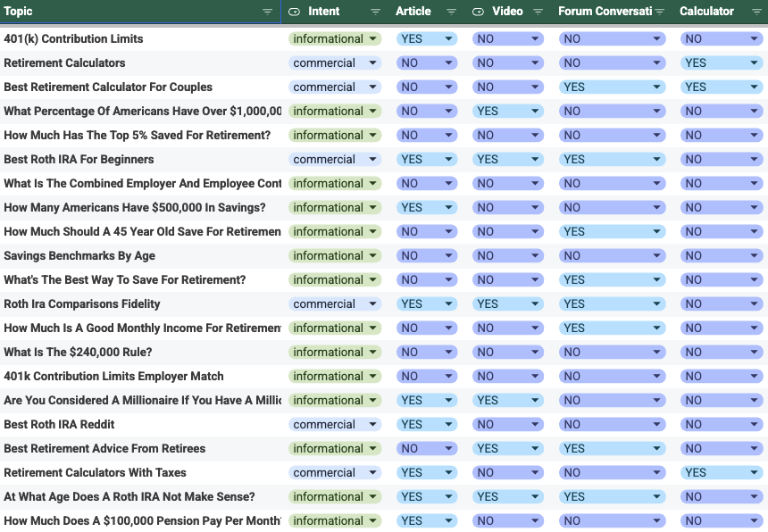Change Intent chip for Best Roth IRA Reddit
The image size is (768, 532).
pyautogui.click(x=373, y=425)
